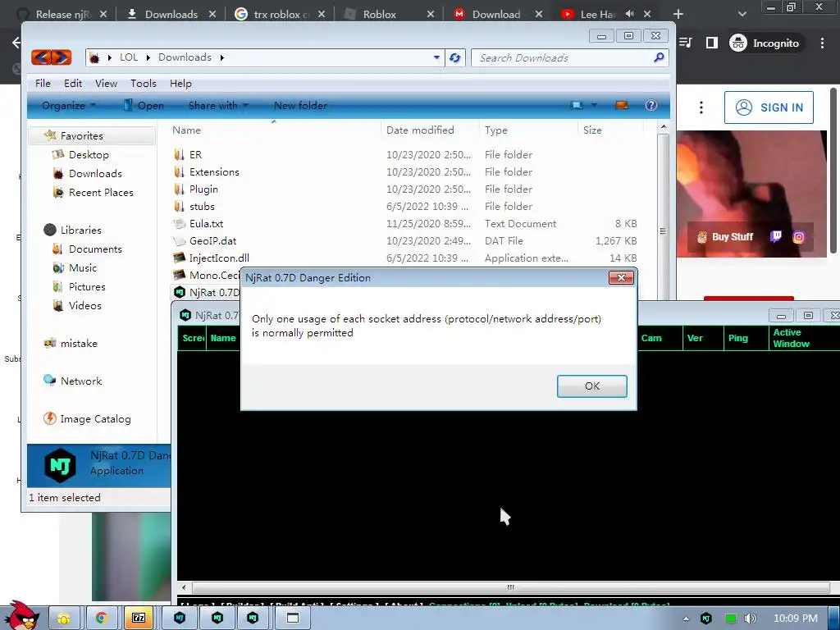840x630 pixels.
Task: Click the change view icon
Action: coord(577,106)
